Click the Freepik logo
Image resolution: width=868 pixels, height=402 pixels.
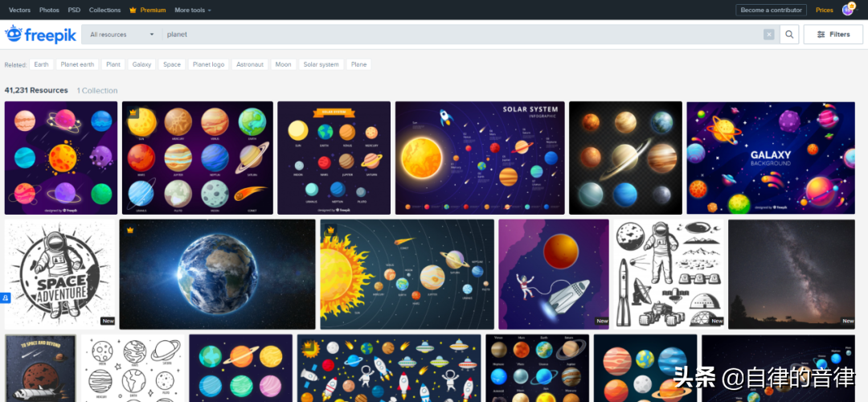(x=40, y=35)
